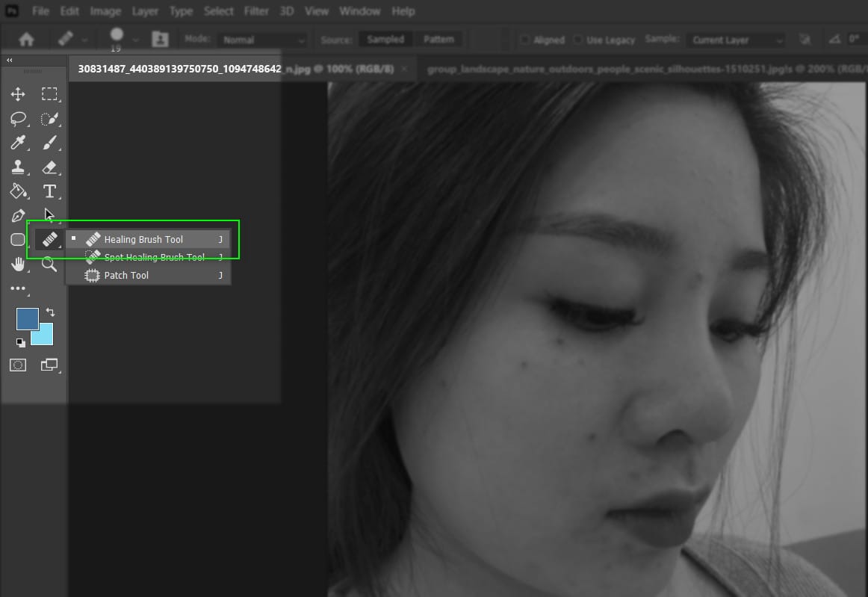The width and height of the screenshot is (868, 597).
Task: Switch healing source to Pattern
Action: (x=439, y=38)
